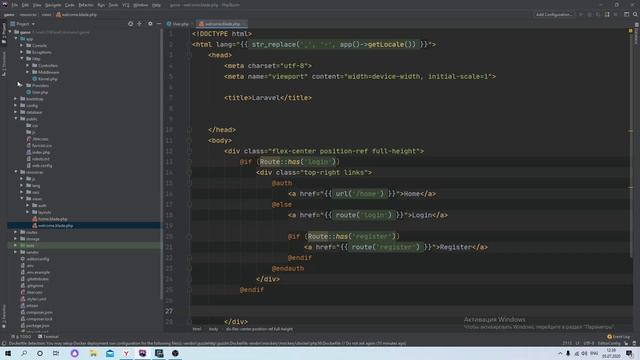
Task: Expand the routes folder
Action: [16, 232]
